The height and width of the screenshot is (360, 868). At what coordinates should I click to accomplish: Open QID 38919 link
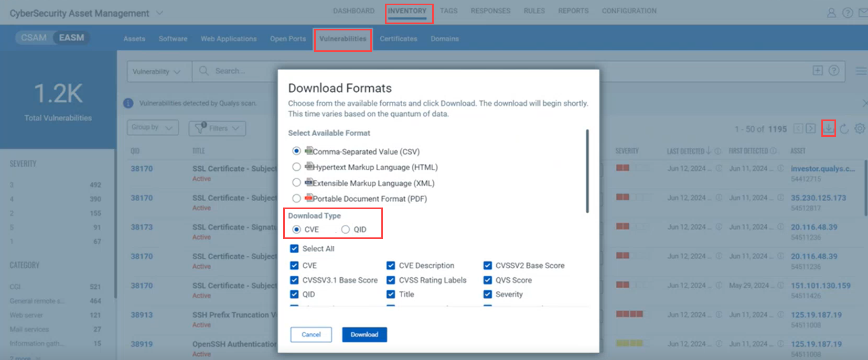[142, 344]
